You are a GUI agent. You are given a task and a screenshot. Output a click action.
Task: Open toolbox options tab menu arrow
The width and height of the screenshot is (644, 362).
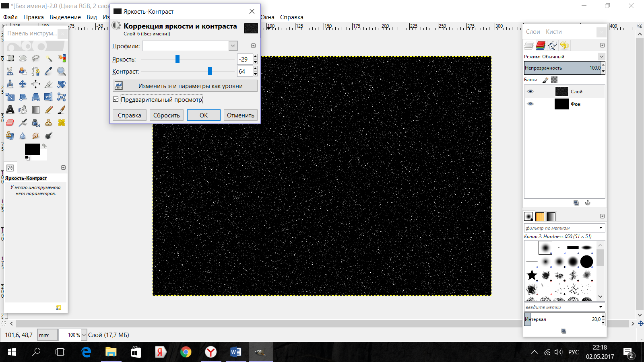[x=63, y=167]
